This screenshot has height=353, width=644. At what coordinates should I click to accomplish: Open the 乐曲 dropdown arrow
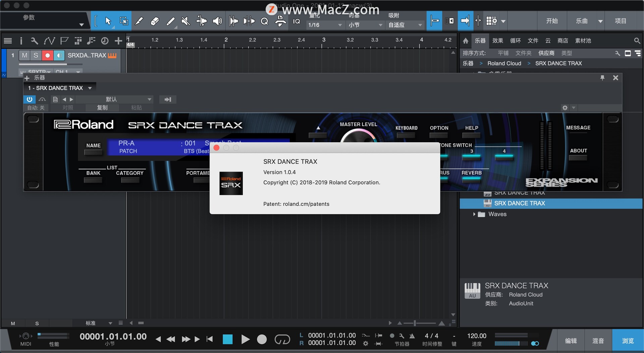(x=600, y=21)
